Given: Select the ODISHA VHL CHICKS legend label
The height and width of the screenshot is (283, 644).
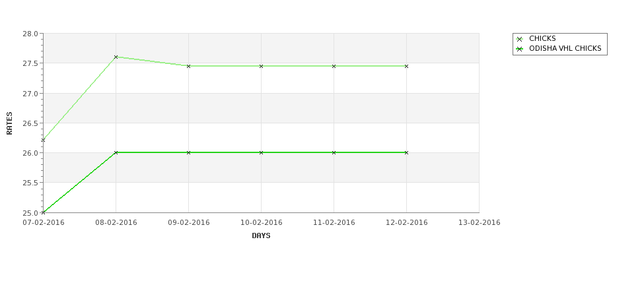Looking at the screenshot, I should (565, 48).
